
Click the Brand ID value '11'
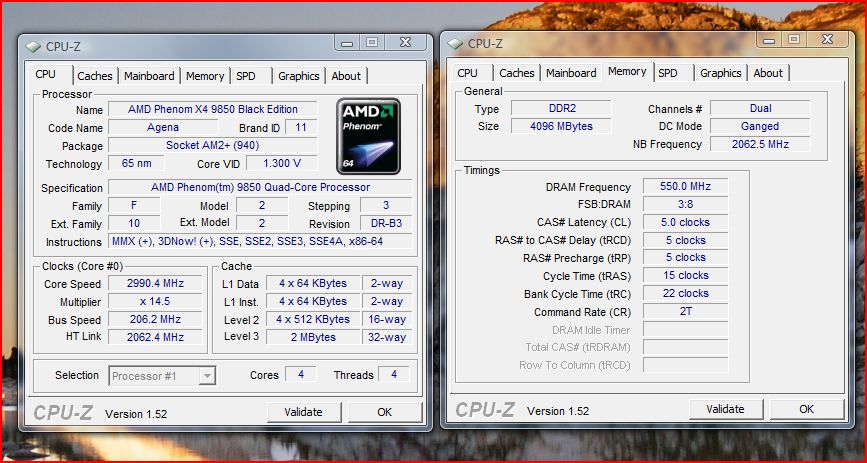click(301, 127)
